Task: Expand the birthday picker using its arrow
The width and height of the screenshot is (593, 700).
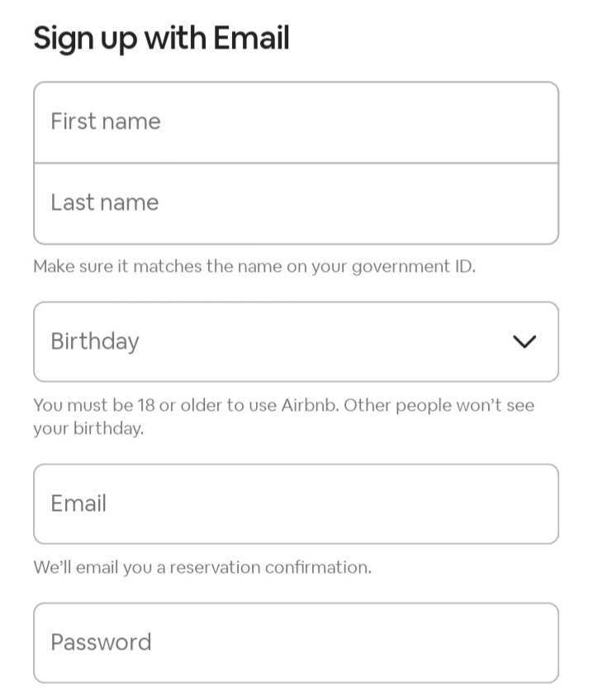Action: click(x=524, y=341)
